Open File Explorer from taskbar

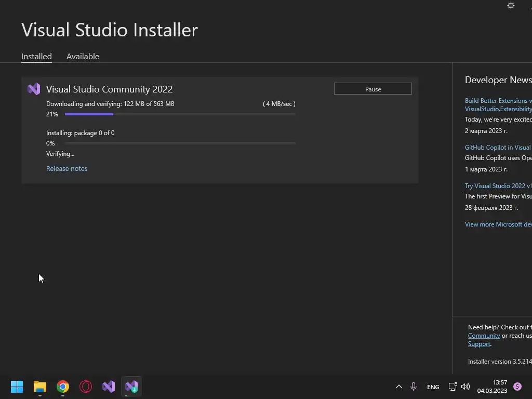pos(39,387)
